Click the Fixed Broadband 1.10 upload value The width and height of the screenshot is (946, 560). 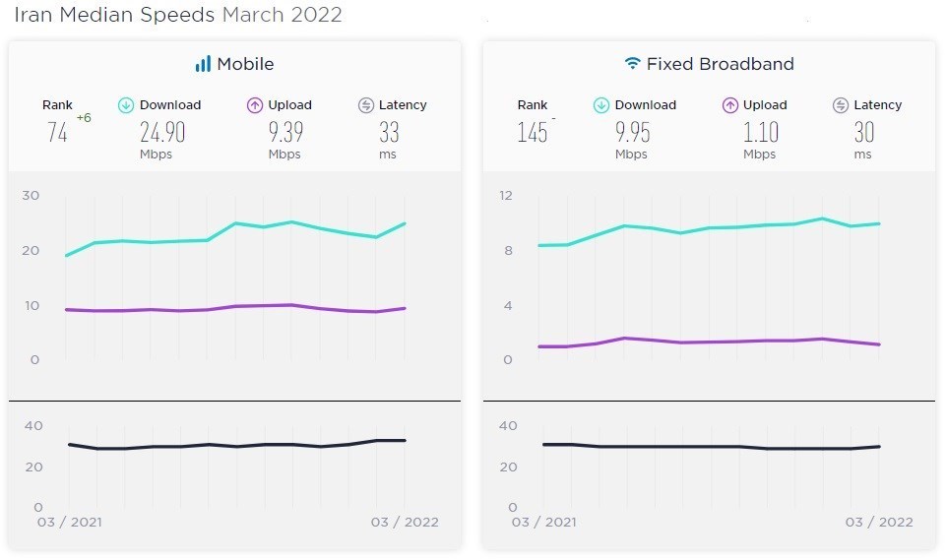click(759, 133)
